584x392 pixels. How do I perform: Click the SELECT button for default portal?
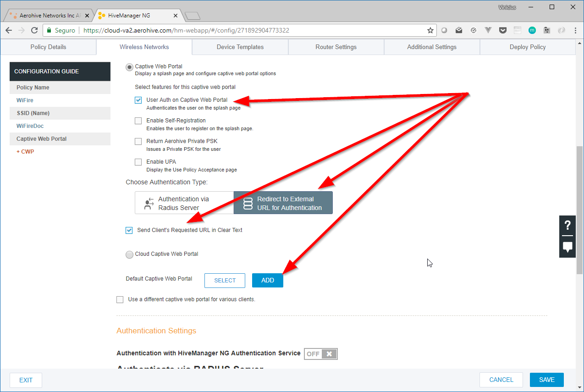click(x=225, y=281)
